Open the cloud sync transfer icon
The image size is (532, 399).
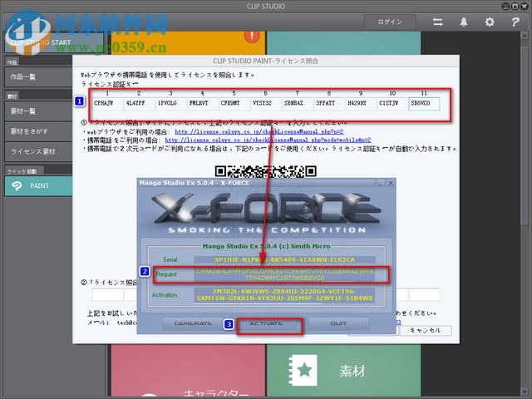click(438, 22)
